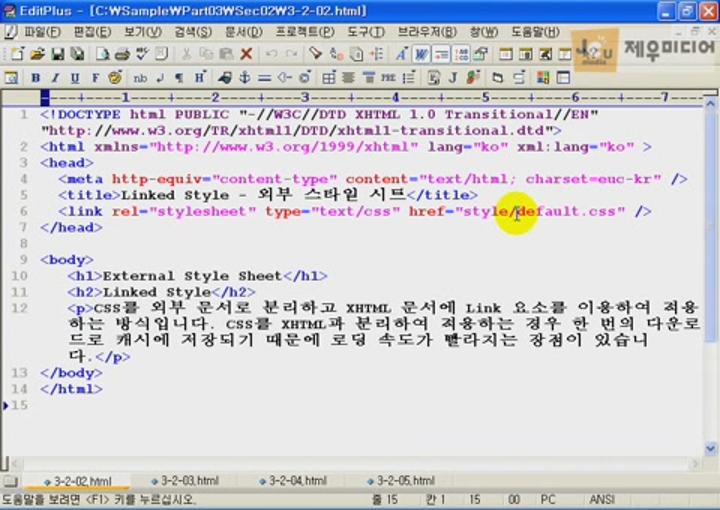The width and height of the screenshot is (720, 510).
Task: Apply Italic tag with I icon
Action: [55, 78]
